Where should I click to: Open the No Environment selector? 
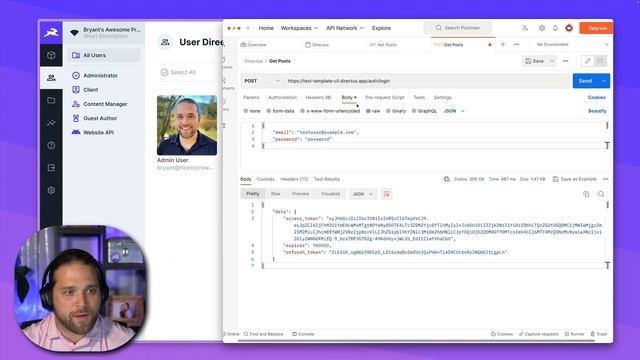pyautogui.click(x=572, y=44)
